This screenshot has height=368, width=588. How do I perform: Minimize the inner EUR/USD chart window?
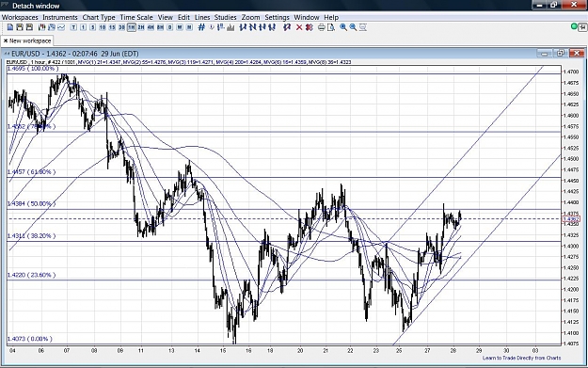pyautogui.click(x=545, y=54)
